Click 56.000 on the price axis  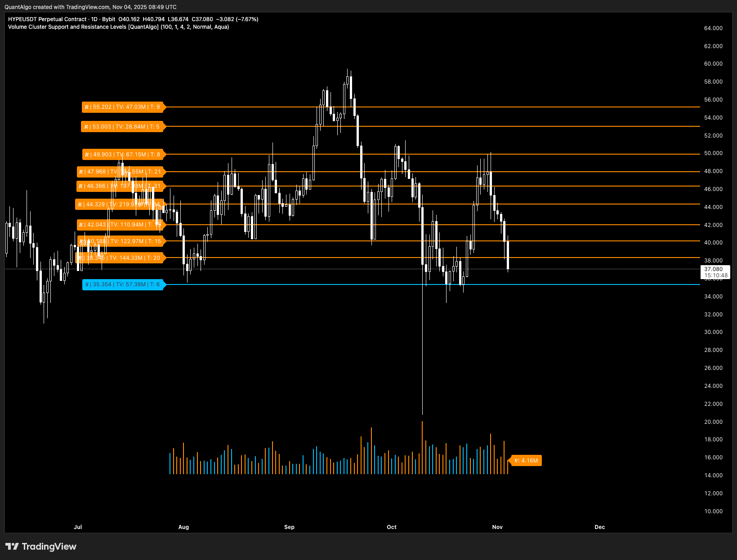click(x=713, y=100)
